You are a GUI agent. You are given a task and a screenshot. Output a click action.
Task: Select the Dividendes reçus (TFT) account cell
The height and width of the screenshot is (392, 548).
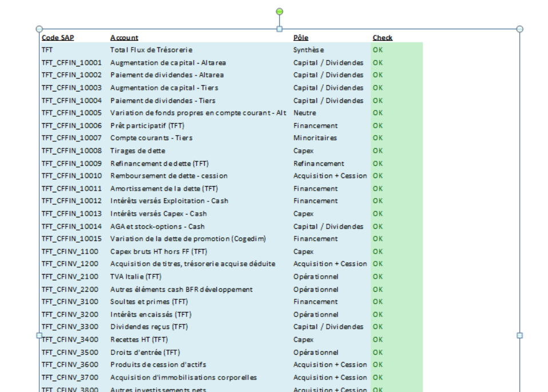pyautogui.click(x=149, y=327)
